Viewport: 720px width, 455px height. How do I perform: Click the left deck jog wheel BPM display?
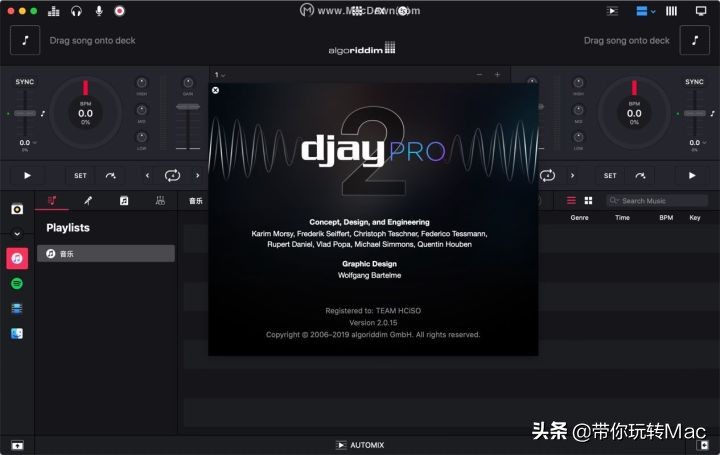85,113
